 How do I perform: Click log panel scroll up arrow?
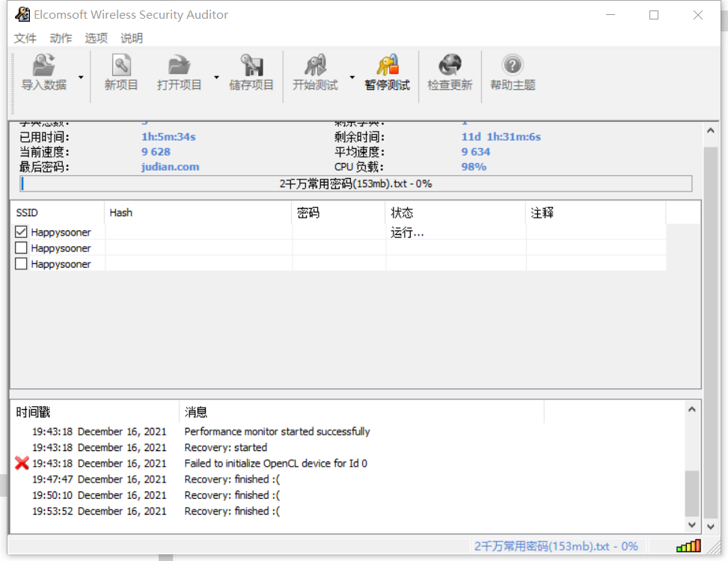[692, 409]
